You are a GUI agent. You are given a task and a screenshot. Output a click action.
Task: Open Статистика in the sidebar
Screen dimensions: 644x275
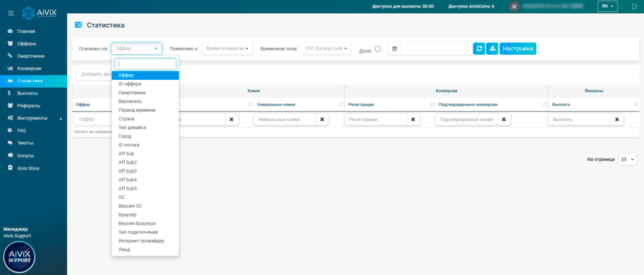[34, 81]
